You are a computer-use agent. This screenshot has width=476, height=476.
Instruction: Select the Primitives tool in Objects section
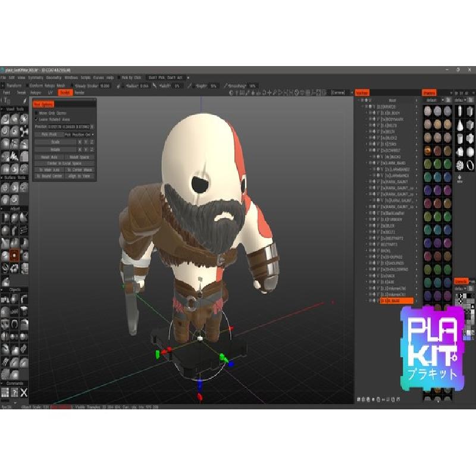(x=5, y=299)
